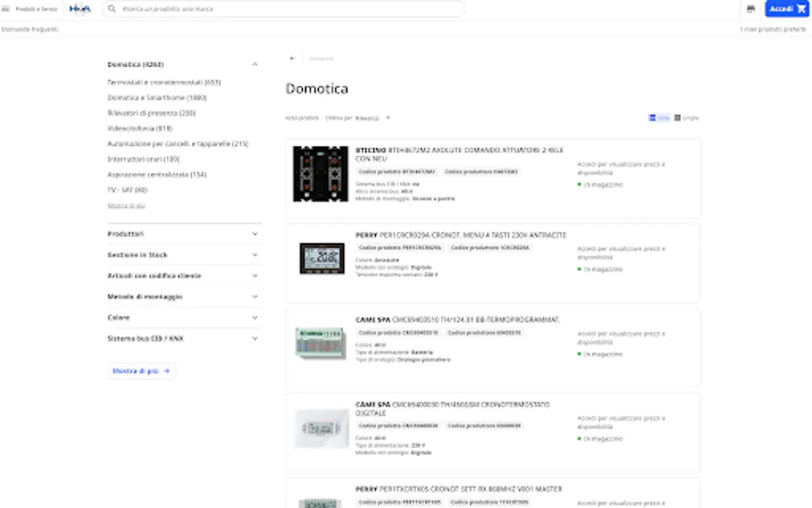Click Codice prodotto chip on CAME cronotermostato digitale

click(398, 426)
